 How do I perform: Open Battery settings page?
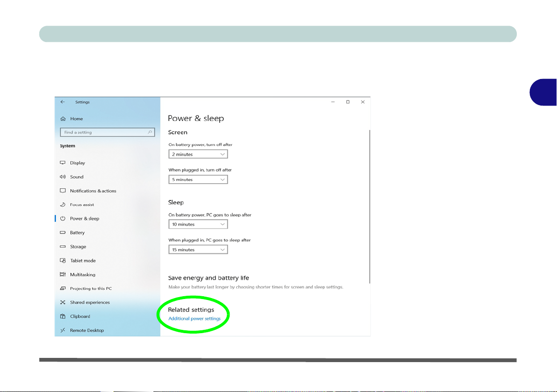pos(77,233)
